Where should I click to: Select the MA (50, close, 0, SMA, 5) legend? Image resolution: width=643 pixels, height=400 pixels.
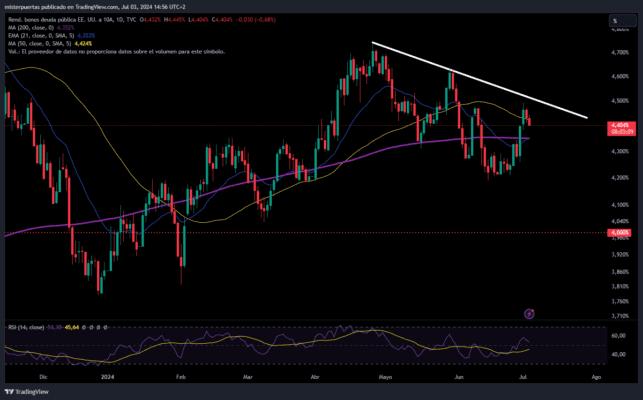[x=45, y=43]
